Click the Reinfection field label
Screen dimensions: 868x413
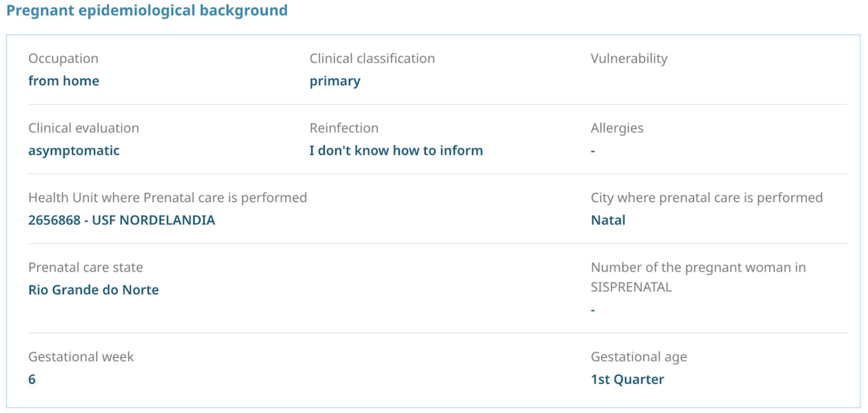pos(344,128)
